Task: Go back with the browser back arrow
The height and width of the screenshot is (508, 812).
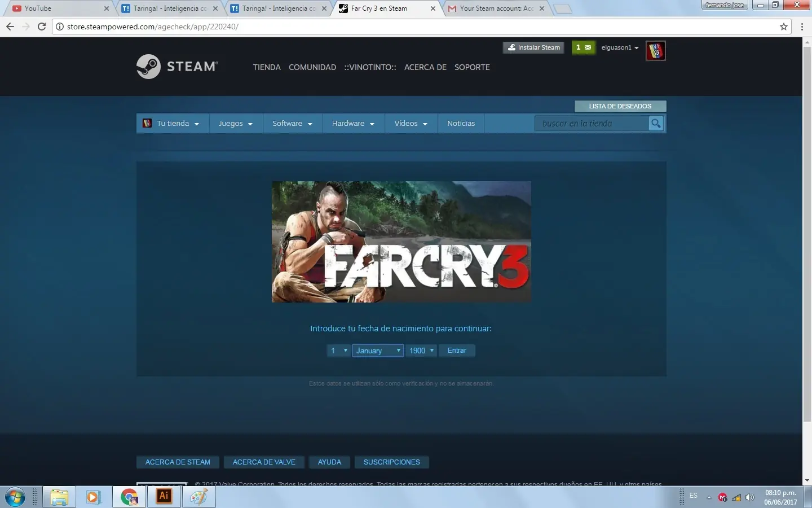Action: click(10, 27)
